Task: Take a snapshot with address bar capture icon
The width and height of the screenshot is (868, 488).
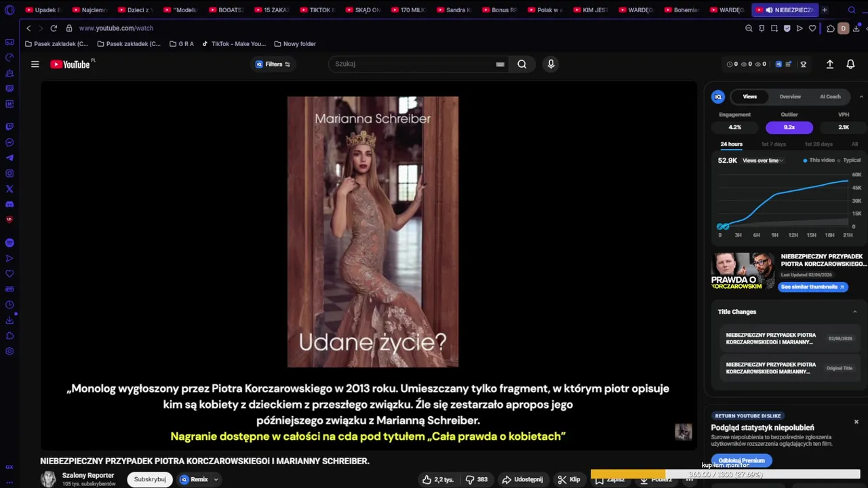Action: click(774, 28)
